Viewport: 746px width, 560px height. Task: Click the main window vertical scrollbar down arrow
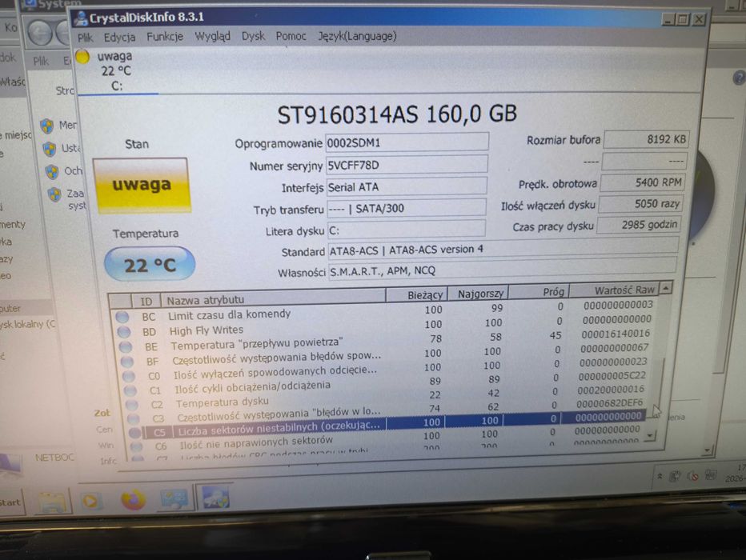pyautogui.click(x=708, y=450)
